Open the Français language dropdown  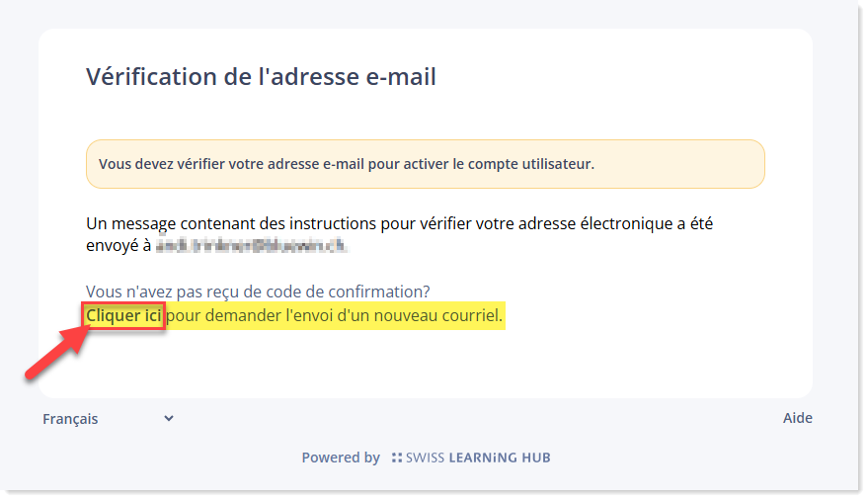click(x=109, y=419)
